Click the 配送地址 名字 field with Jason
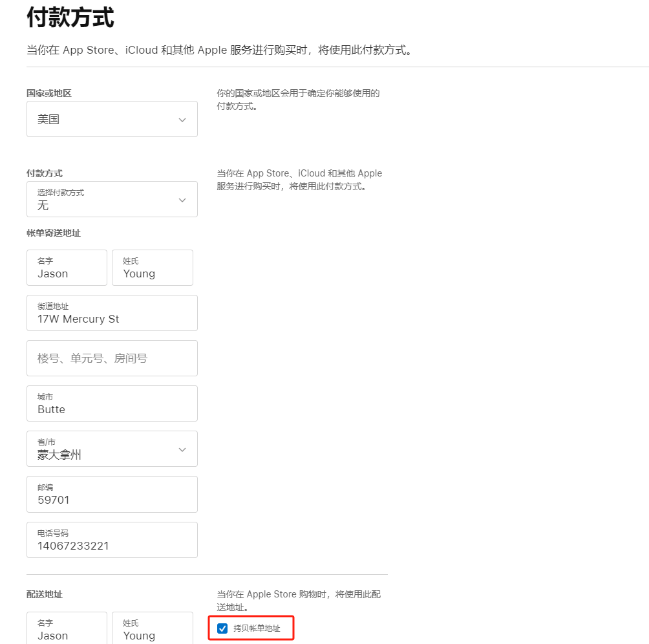 click(x=67, y=628)
